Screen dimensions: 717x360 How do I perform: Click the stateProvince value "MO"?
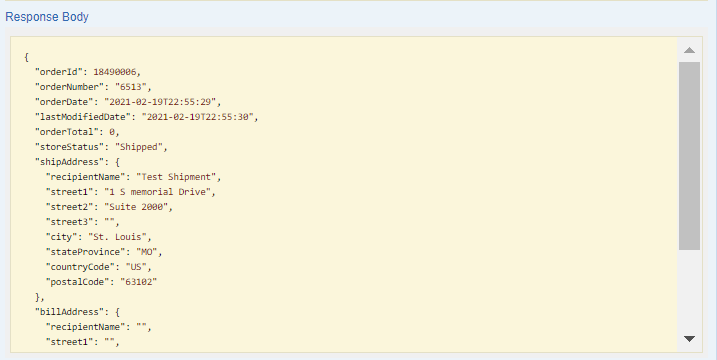coord(146,252)
